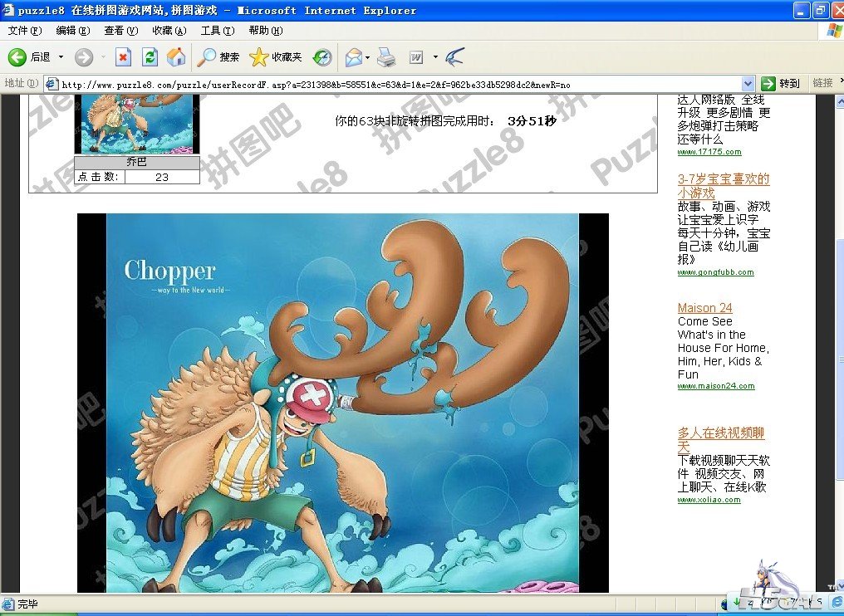The image size is (844, 616).
Task: Click the Mail envelope toolbar icon
Action: point(353,57)
